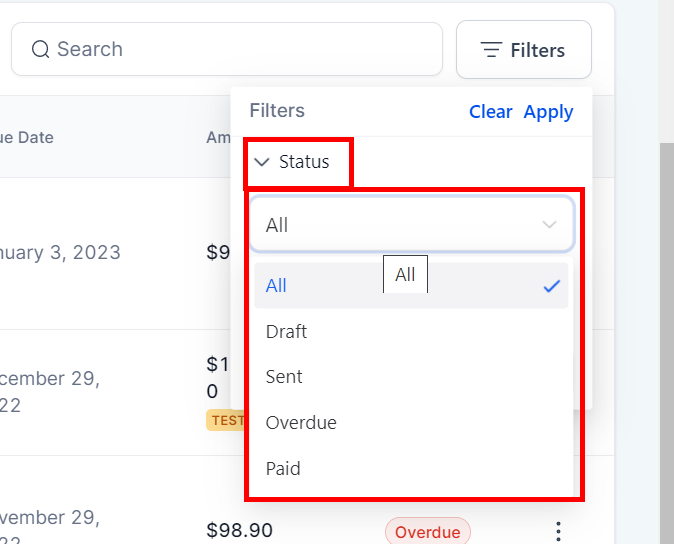Select the Draft status option
Viewport: 674px width, 544px height.
click(287, 331)
